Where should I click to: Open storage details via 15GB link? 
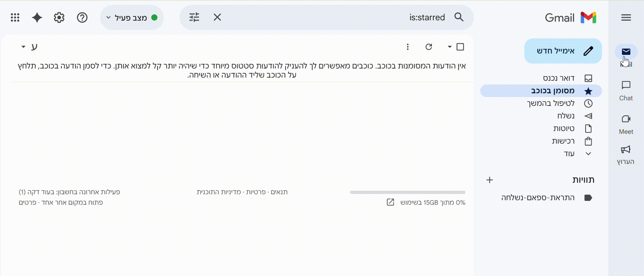coord(432,202)
